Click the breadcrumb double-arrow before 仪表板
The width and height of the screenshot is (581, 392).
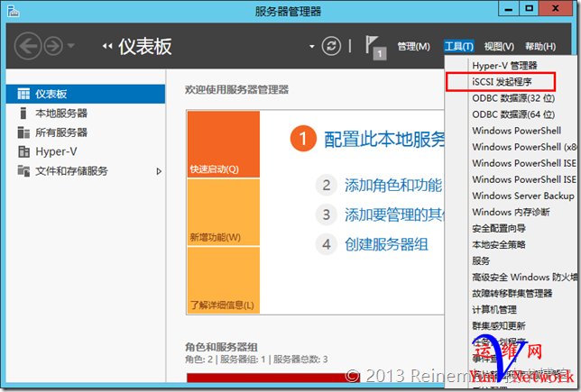click(107, 46)
